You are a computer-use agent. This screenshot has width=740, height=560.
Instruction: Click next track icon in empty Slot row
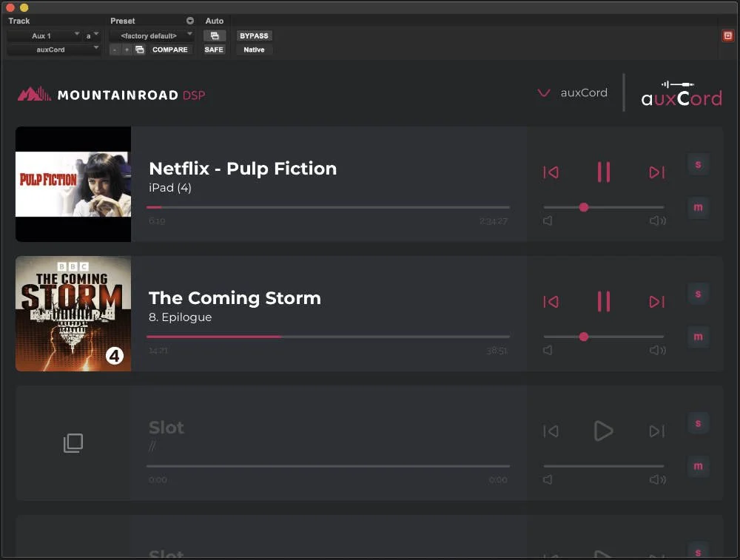click(x=657, y=431)
